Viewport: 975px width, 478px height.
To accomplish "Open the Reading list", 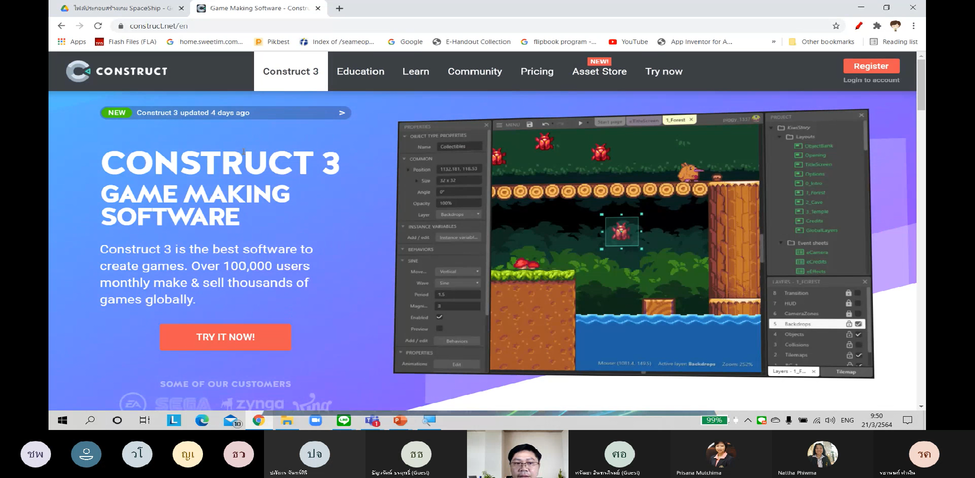I will point(894,42).
